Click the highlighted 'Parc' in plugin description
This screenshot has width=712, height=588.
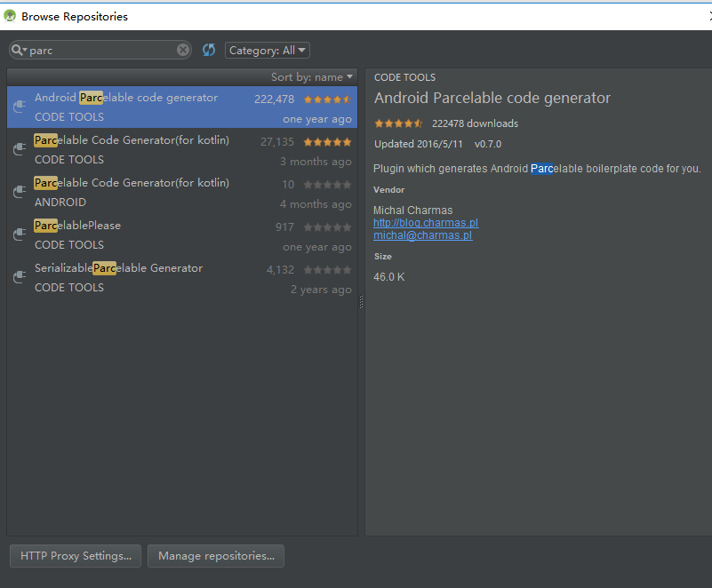click(541, 169)
